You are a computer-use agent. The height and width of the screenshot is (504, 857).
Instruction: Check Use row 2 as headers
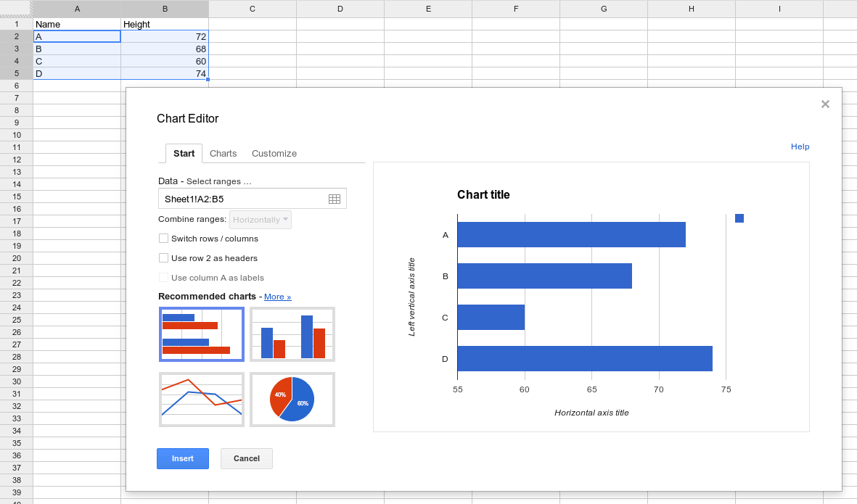163,257
